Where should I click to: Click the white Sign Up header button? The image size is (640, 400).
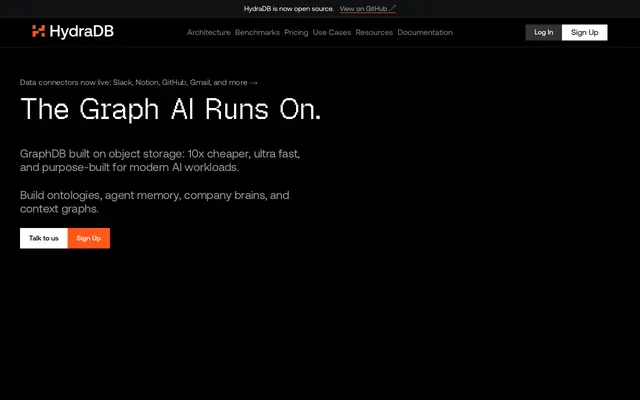[x=584, y=32]
